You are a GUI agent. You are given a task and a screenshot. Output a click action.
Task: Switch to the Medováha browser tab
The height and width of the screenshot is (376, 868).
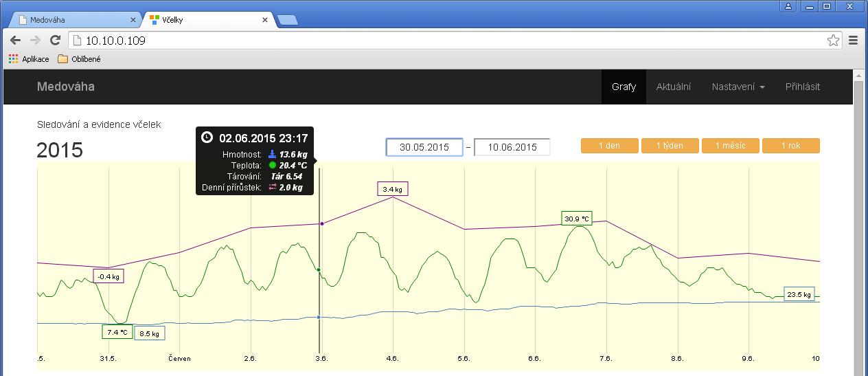tap(76, 20)
